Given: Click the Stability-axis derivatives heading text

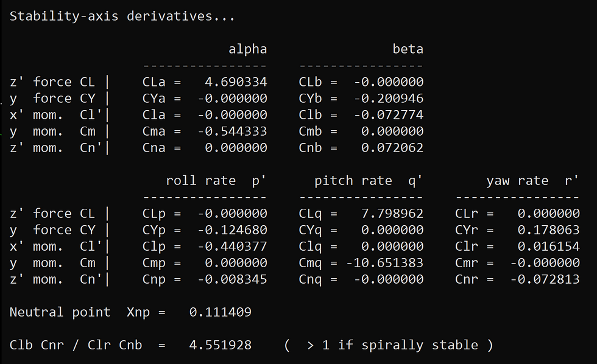Looking at the screenshot, I should [122, 16].
